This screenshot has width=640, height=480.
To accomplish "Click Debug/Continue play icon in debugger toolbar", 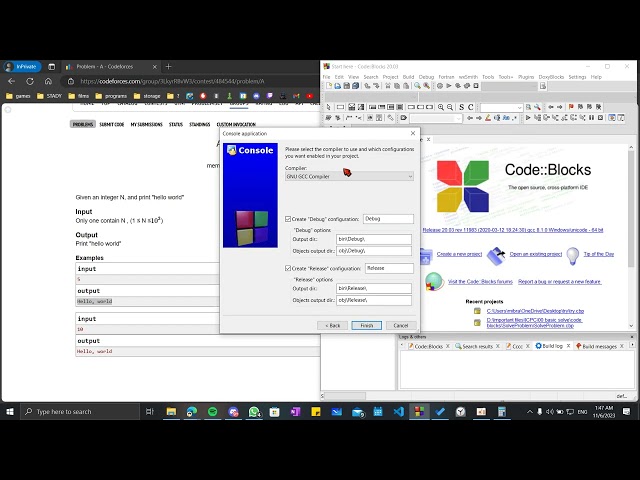I will (528, 118).
